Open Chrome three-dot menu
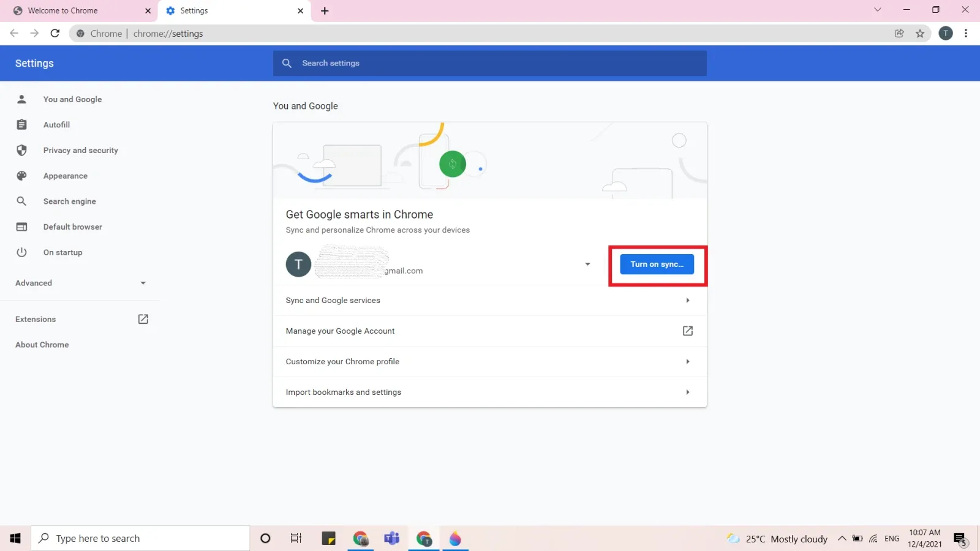 (x=966, y=34)
